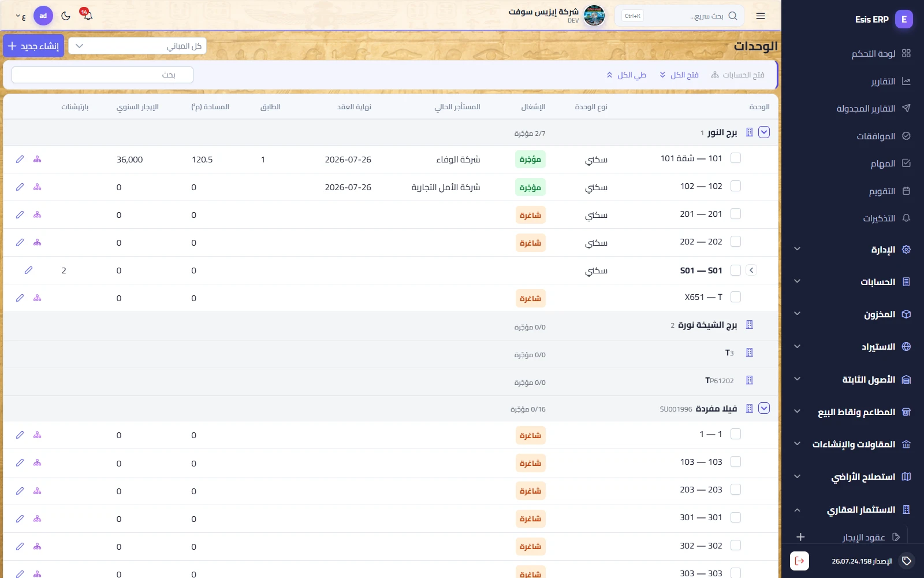This screenshot has height=578, width=924.
Task: Expand الحسابات sidebar section
Action: [x=852, y=282]
